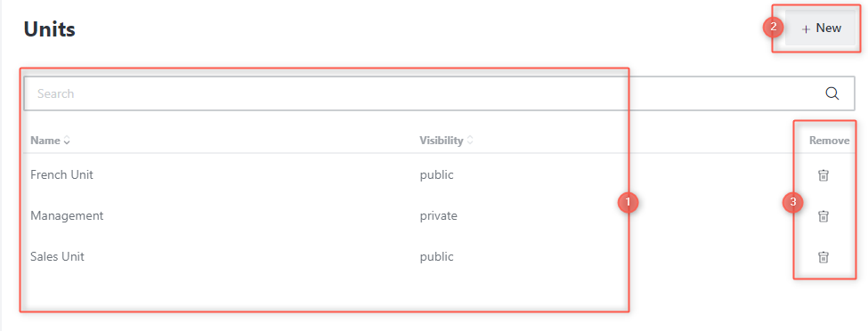
Task: Click red annotation badge number 2
Action: tap(774, 27)
